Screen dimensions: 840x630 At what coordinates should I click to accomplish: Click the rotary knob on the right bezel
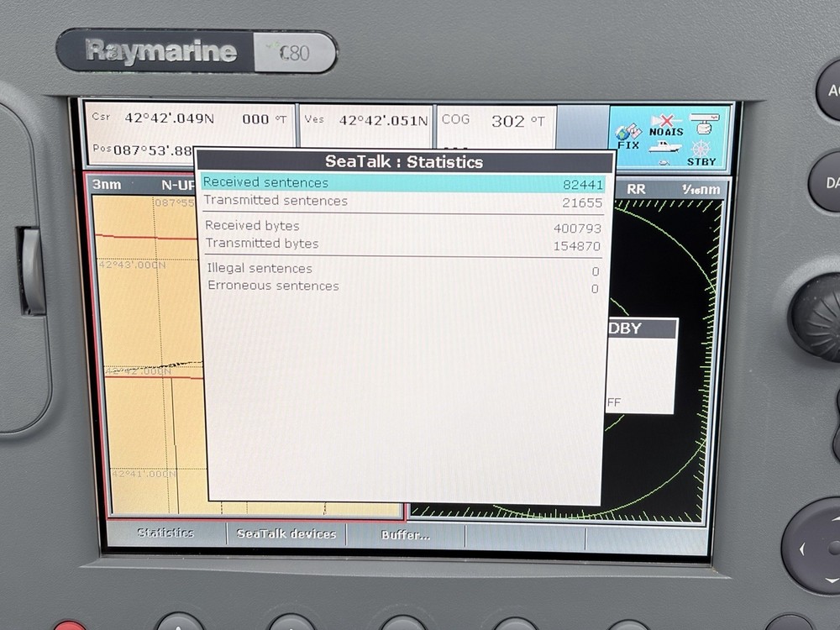tap(817, 318)
